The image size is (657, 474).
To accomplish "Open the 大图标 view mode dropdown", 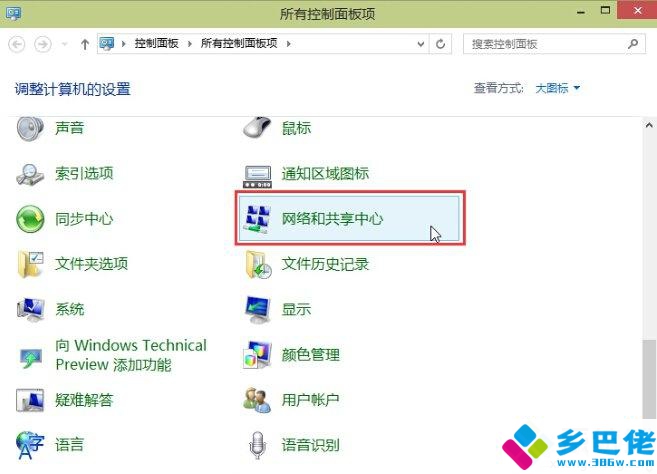I will (x=558, y=88).
